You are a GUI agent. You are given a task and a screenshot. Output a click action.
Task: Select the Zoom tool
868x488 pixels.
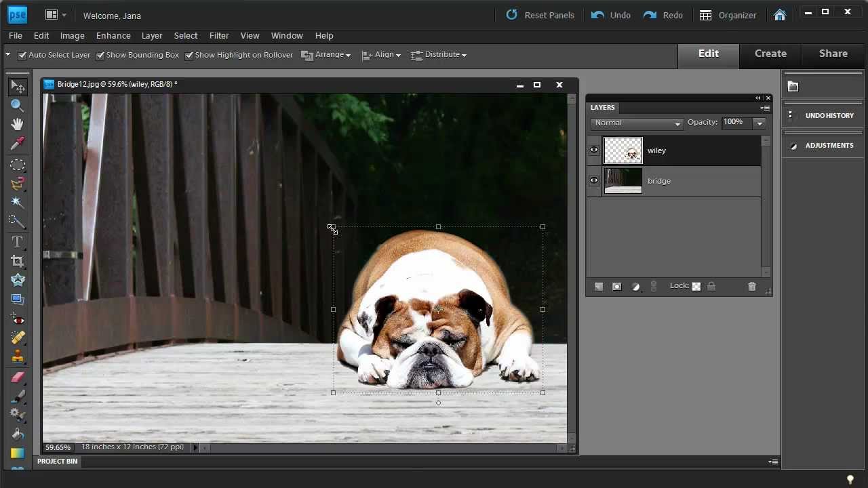click(18, 105)
